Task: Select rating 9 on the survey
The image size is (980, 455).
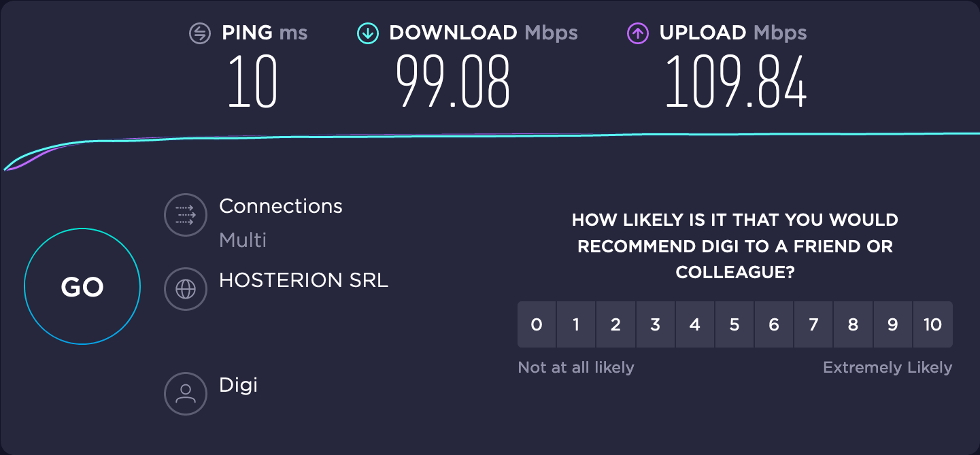Action: pyautogui.click(x=892, y=324)
